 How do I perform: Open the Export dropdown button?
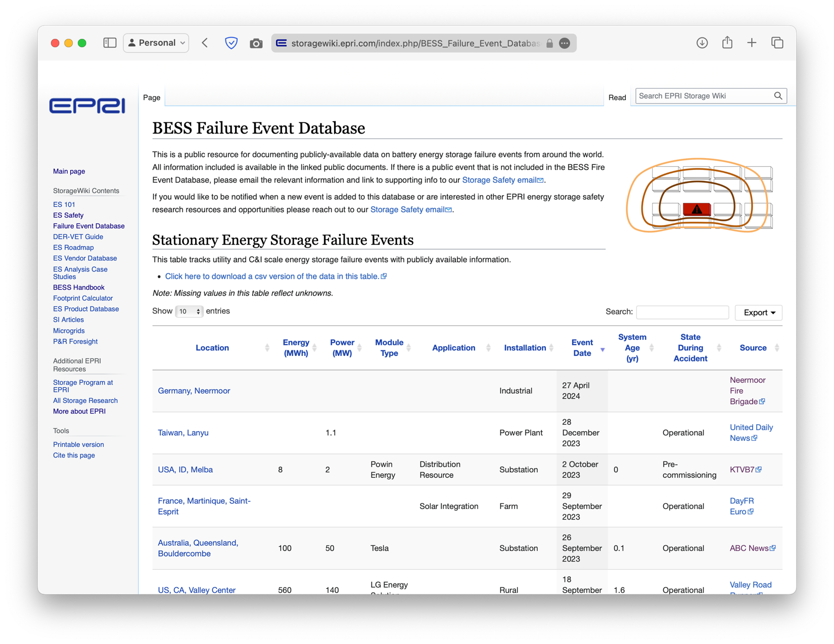758,312
